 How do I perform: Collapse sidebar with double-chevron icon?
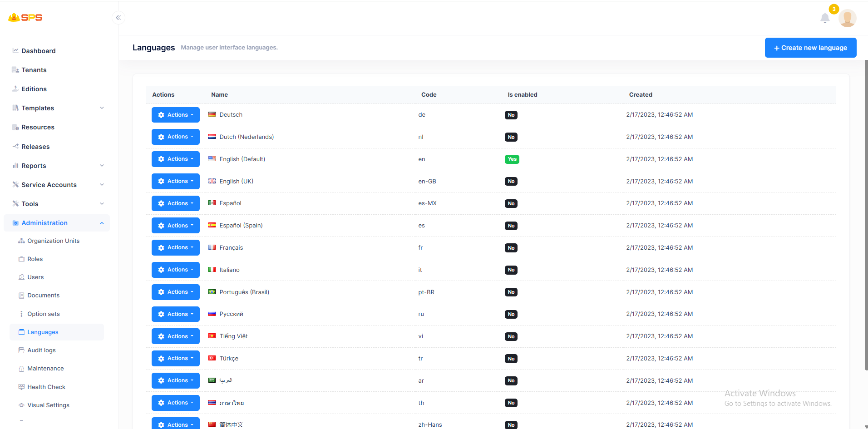[118, 18]
